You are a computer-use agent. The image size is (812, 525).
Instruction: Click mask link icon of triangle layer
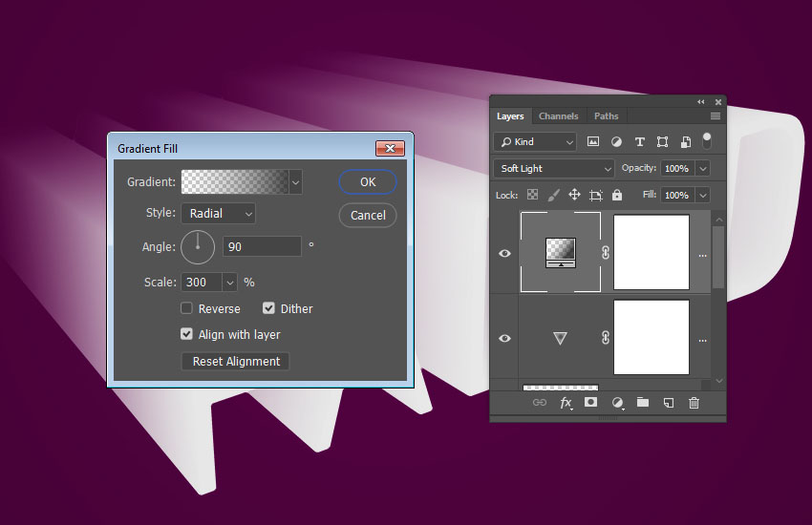pyautogui.click(x=606, y=338)
